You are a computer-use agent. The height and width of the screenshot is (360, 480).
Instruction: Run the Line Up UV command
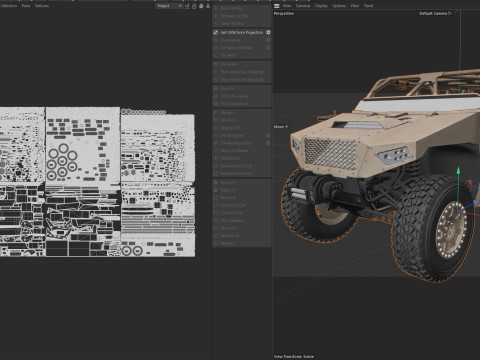[x=242, y=128]
